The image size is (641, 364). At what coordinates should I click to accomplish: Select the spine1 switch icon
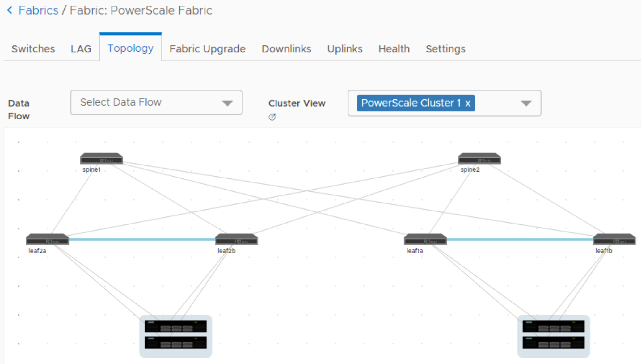[x=101, y=159]
